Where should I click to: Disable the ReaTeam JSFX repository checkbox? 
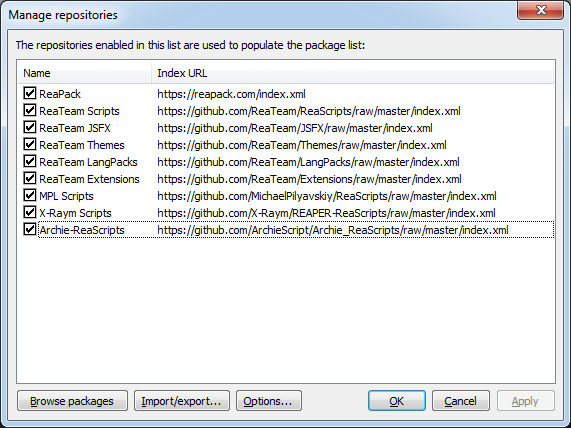coord(29,127)
